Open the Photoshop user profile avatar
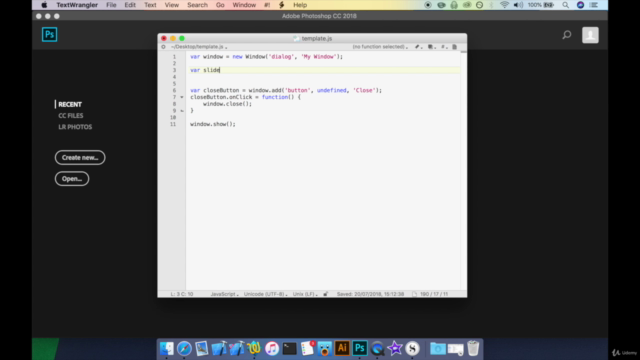Screen dimensions: 640x360 590,35
